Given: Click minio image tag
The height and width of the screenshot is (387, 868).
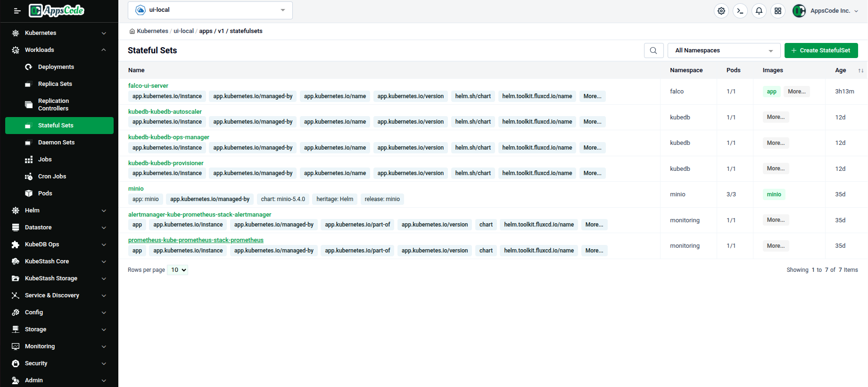Looking at the screenshot, I should pyautogui.click(x=774, y=194).
